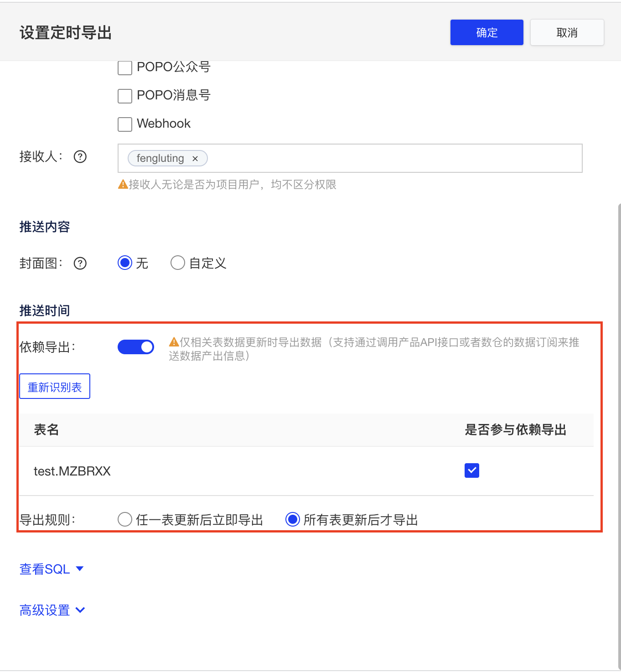
Task: Check the POPO公众号 checkbox
Action: [x=124, y=67]
